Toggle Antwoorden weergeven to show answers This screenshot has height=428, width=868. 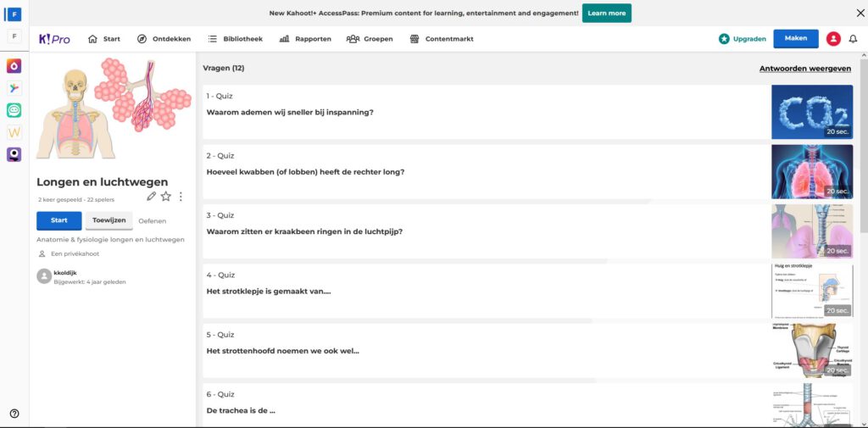click(x=804, y=69)
